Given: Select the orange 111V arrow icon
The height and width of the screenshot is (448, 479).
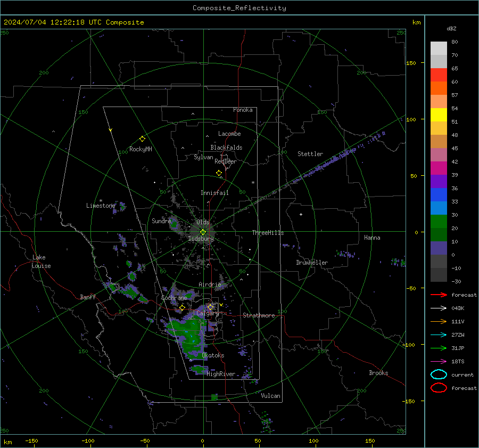Looking at the screenshot, I should tap(439, 321).
